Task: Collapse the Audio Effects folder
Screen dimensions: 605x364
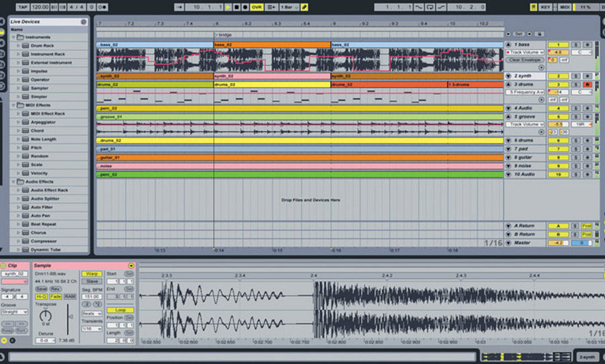Action: click(x=14, y=181)
